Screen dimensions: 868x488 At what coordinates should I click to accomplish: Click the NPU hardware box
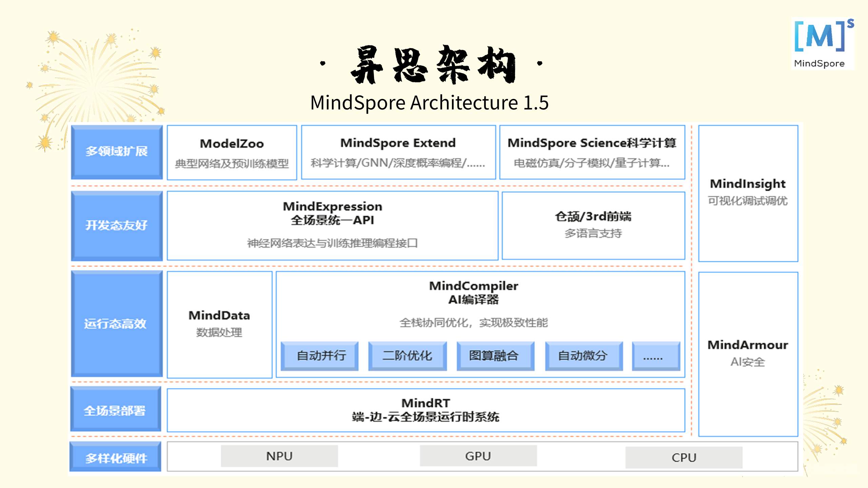(x=279, y=456)
